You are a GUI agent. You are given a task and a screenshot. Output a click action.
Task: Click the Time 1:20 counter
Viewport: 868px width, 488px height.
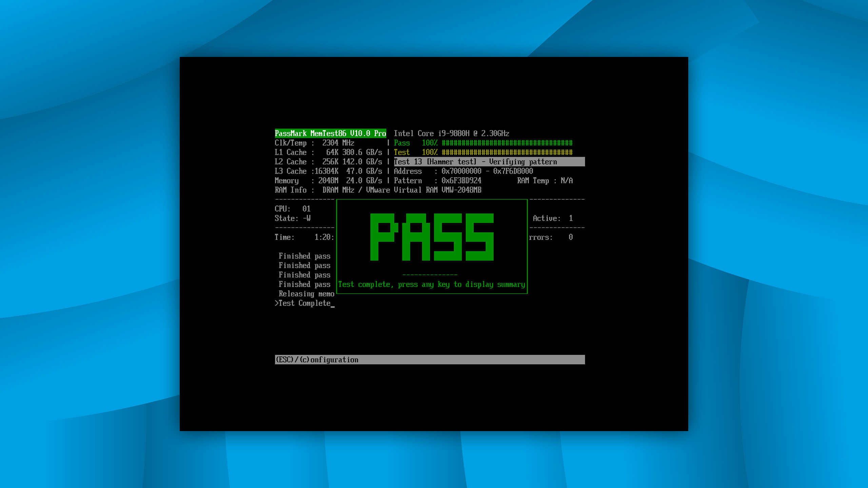click(x=304, y=237)
